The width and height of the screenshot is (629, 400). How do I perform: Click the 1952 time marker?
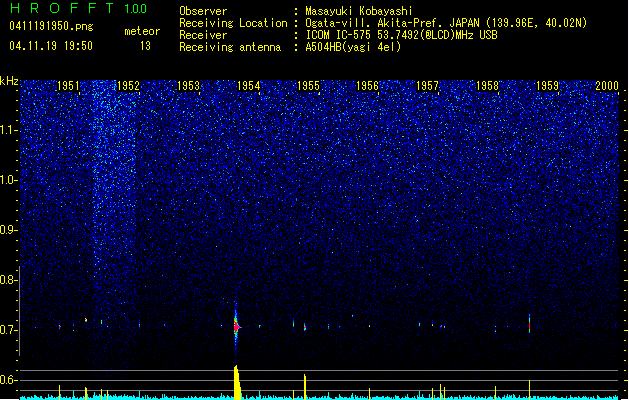[x=128, y=86]
